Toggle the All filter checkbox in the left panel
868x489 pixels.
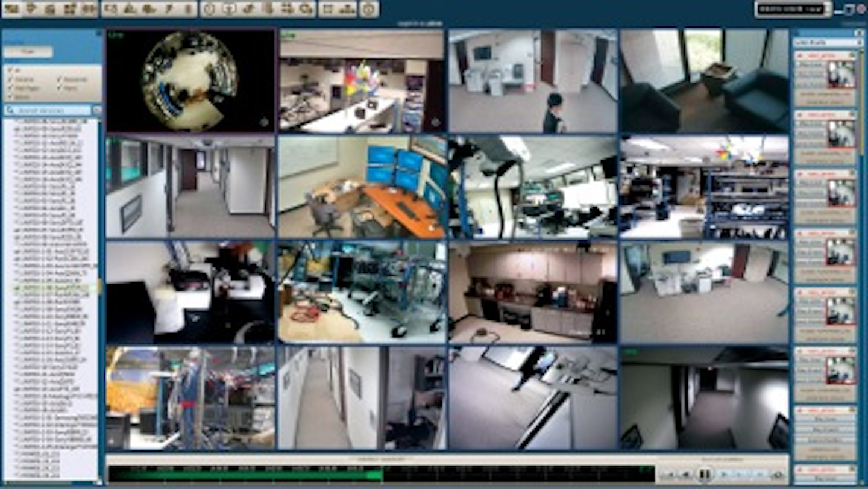pos(10,70)
